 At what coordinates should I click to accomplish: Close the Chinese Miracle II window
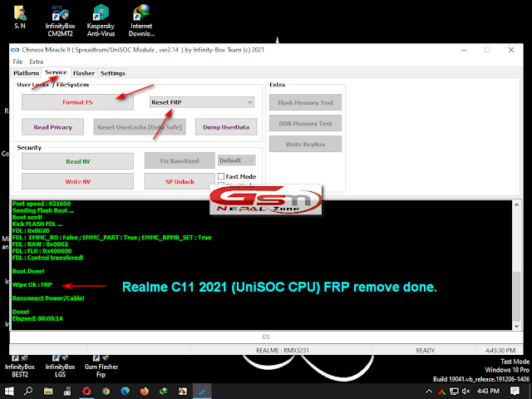pos(511,50)
